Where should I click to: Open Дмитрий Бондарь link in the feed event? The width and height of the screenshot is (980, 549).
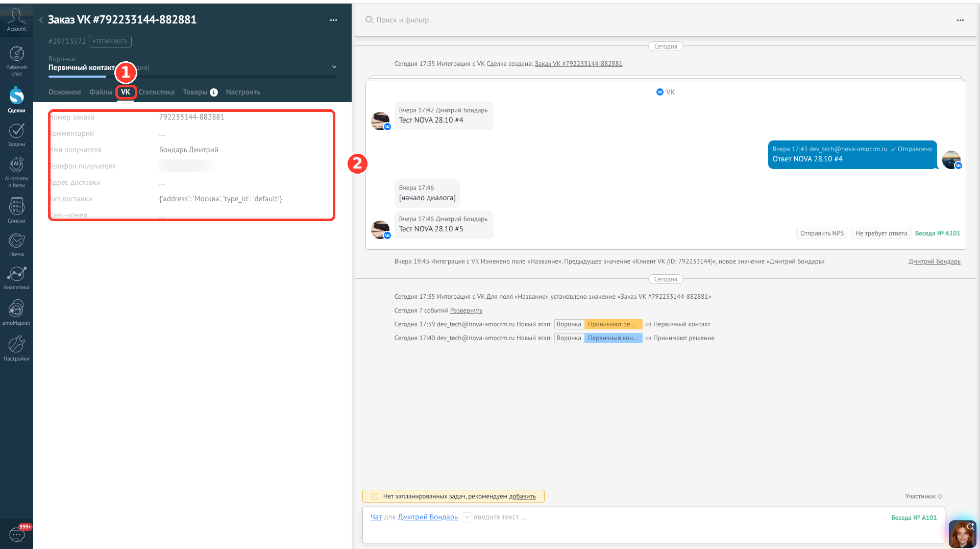(934, 261)
